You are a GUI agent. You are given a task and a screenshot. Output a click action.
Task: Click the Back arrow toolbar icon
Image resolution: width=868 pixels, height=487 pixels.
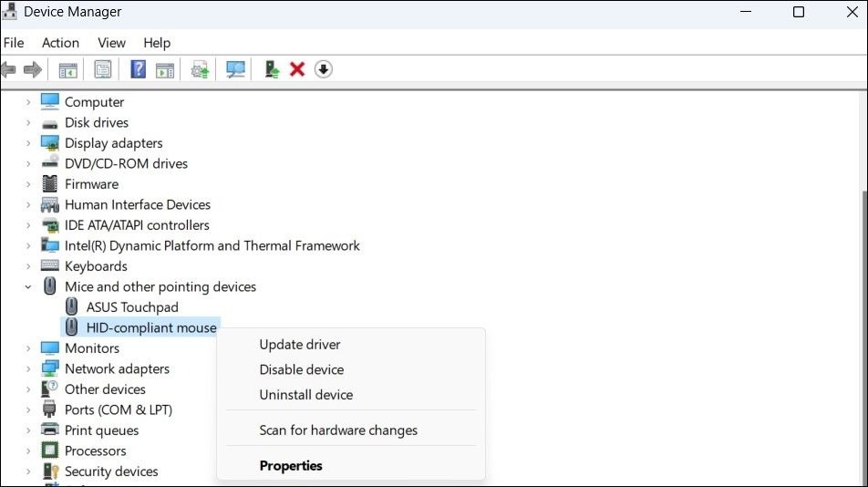[8, 69]
